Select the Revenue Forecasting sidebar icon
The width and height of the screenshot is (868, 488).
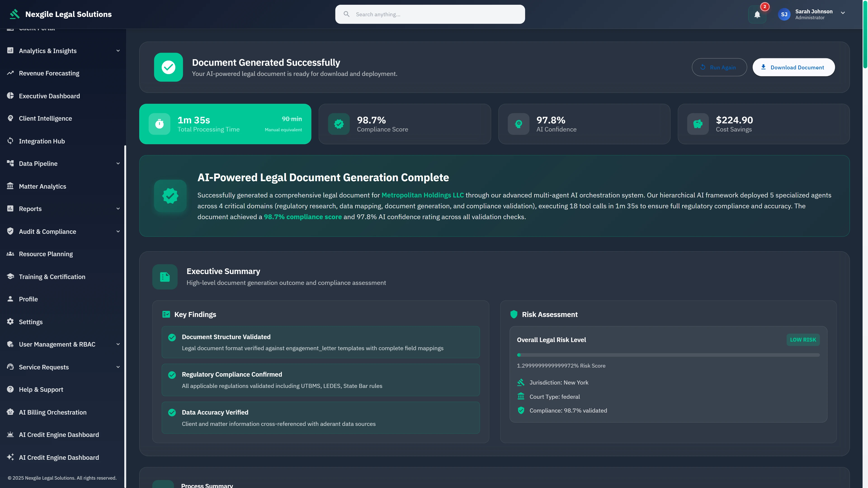pyautogui.click(x=10, y=73)
